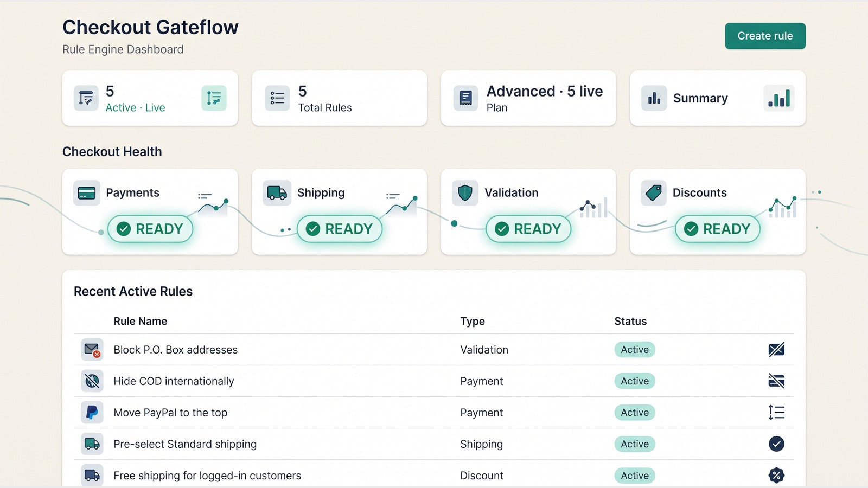Click the Discounts tag icon
868x488 pixels.
pyautogui.click(x=654, y=193)
